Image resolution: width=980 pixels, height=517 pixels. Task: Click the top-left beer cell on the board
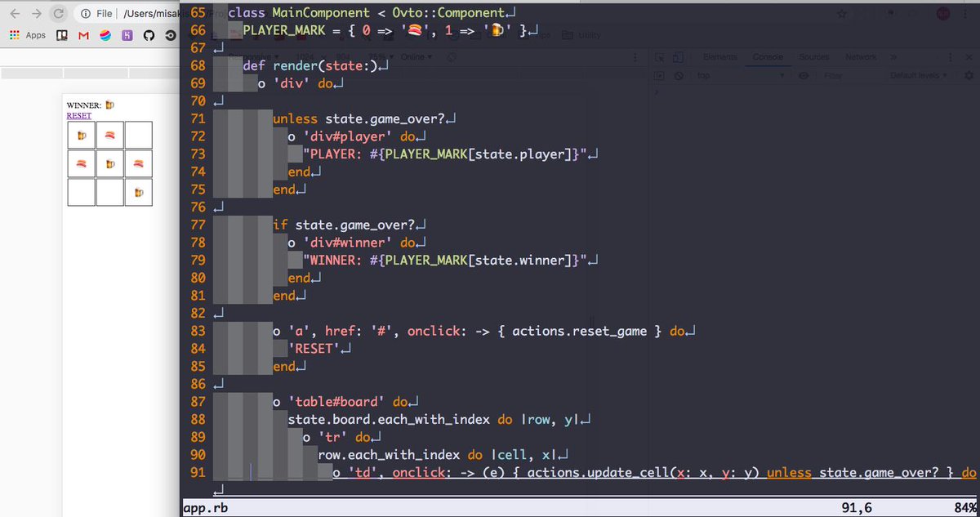[81, 135]
